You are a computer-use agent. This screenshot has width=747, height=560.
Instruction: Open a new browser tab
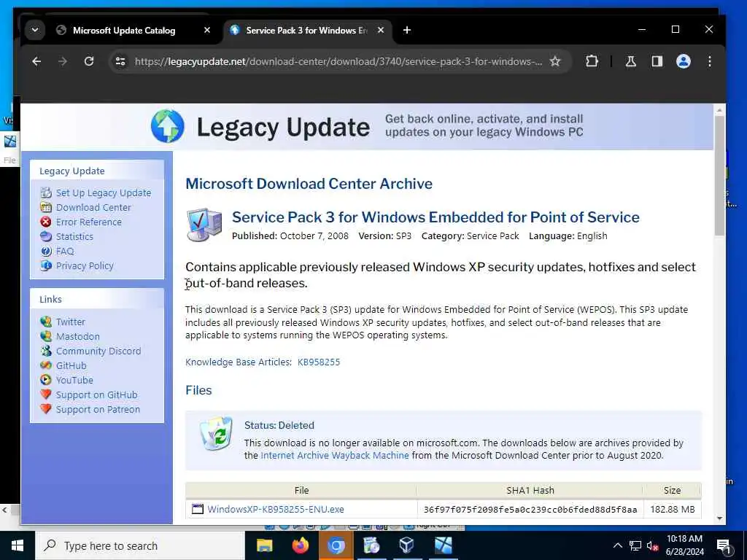coord(407,30)
